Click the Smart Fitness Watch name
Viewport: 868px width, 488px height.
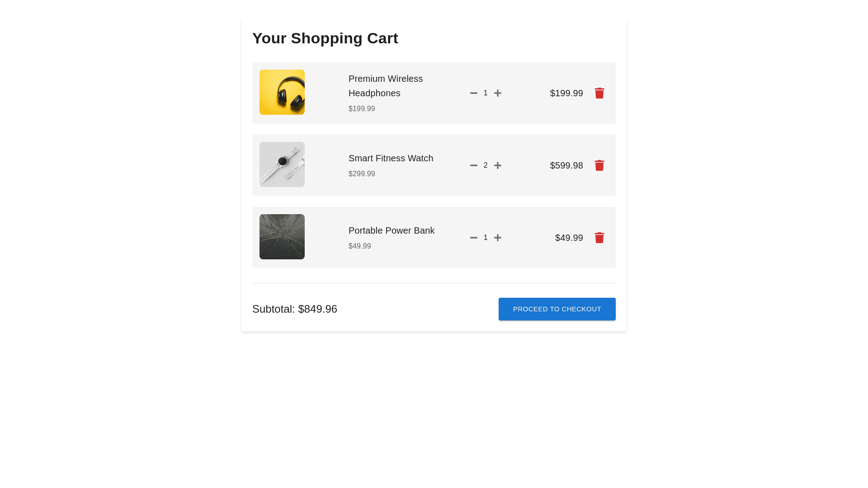(x=391, y=158)
